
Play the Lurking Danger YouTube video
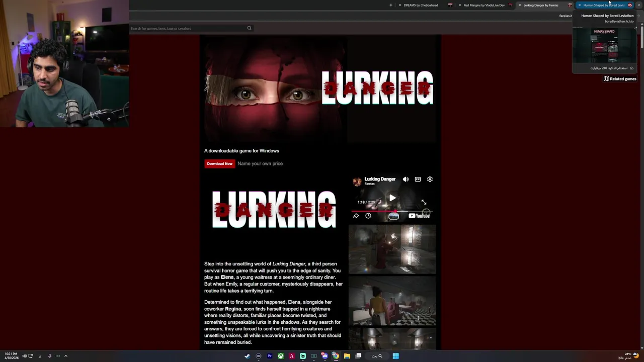pos(392,198)
